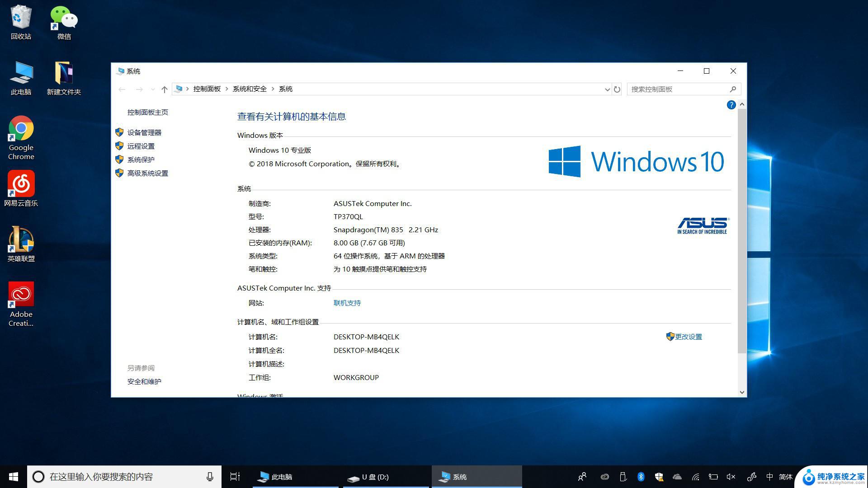Open Windows Ink Workspace pen icon
The width and height of the screenshot is (868, 488).
(x=751, y=477)
